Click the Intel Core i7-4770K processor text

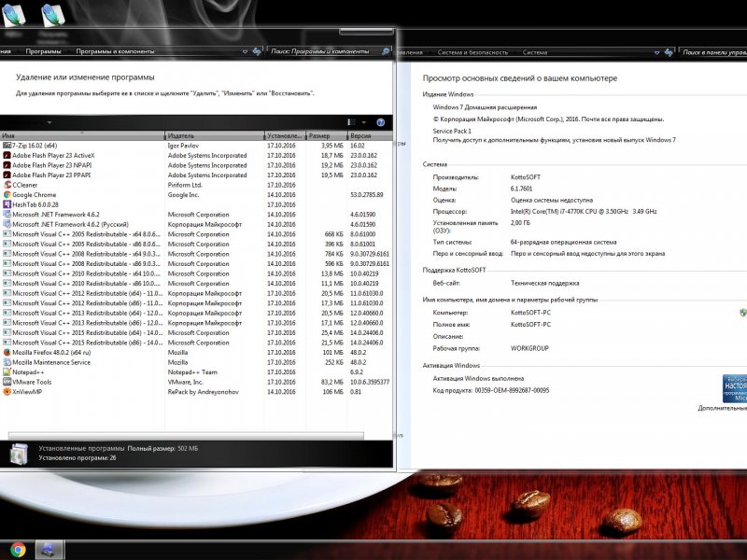[584, 212]
